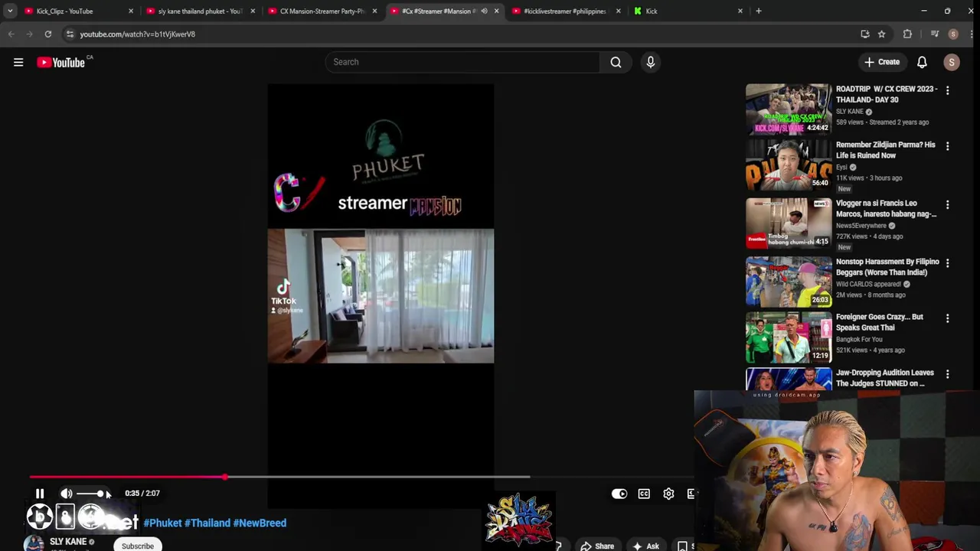Open Remember Zildjian Parma video thumbnail
Screen dimensions: 980x551
pyautogui.click(x=789, y=165)
